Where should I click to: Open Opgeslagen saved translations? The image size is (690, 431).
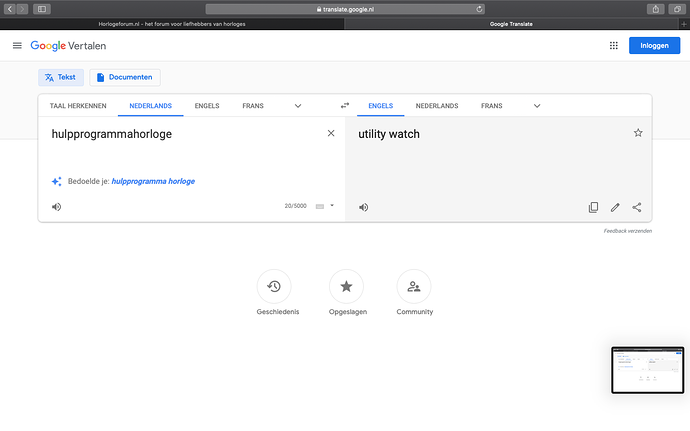coord(346,287)
